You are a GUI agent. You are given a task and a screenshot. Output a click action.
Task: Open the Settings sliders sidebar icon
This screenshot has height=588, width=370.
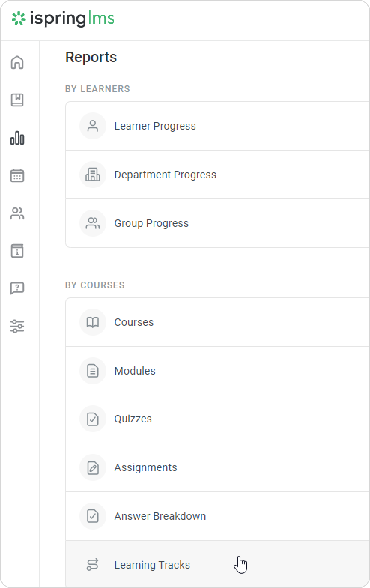(17, 326)
